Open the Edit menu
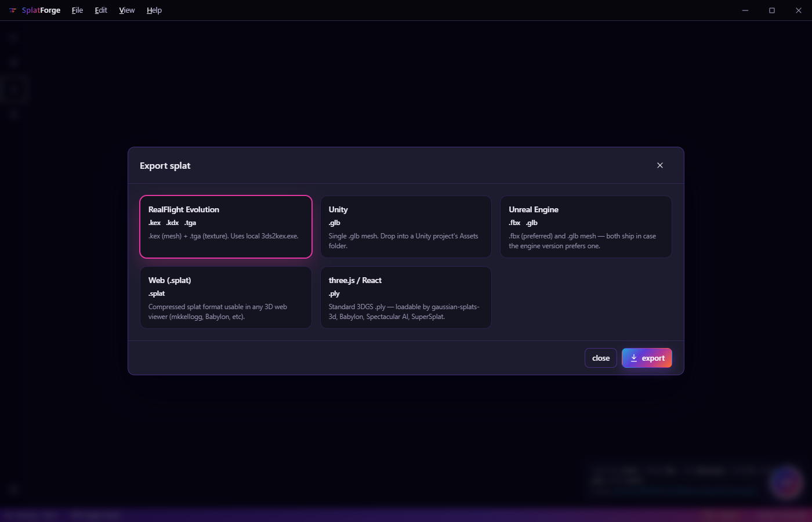Image resolution: width=812 pixels, height=522 pixels. pyautogui.click(x=101, y=10)
